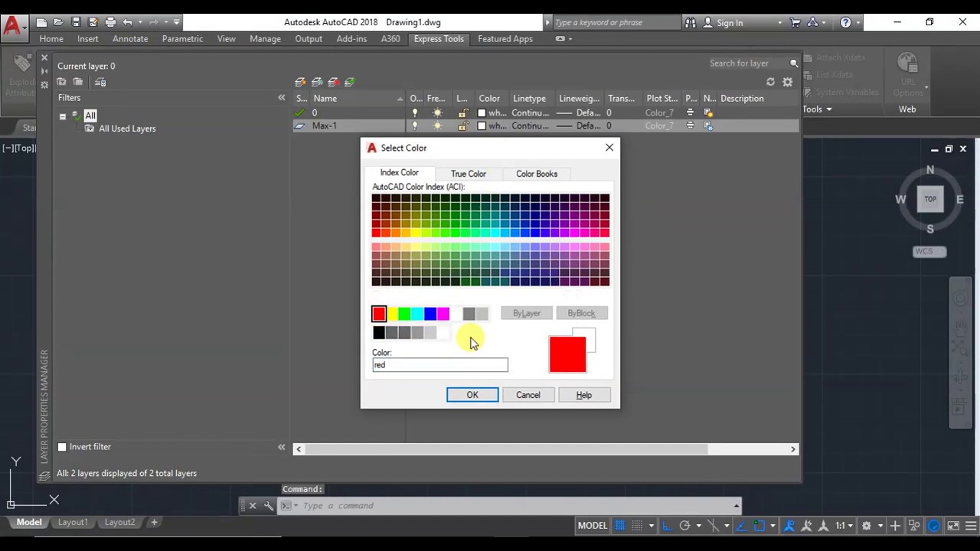This screenshot has height=551, width=980.
Task: Select the blue standard color swatch
Action: coord(430,314)
